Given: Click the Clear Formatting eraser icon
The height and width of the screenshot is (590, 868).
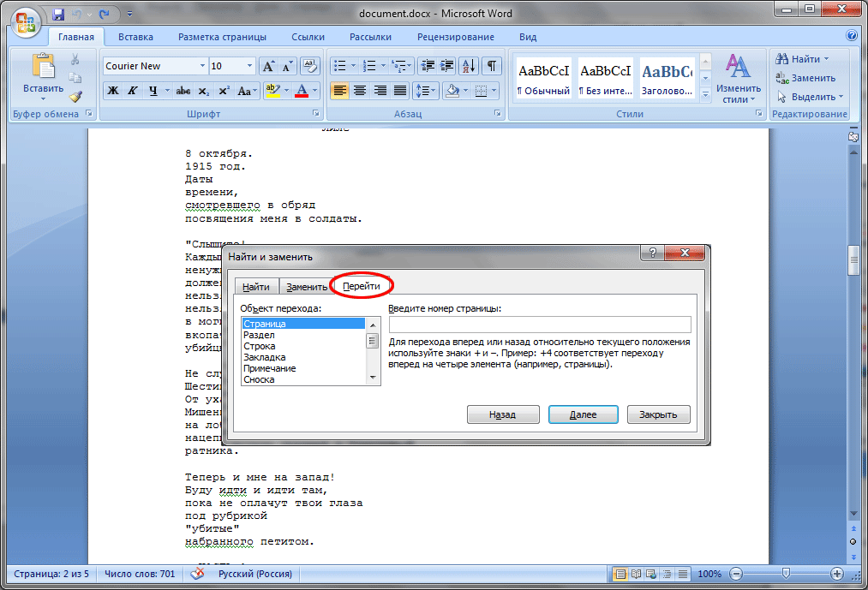Looking at the screenshot, I should click(x=309, y=66).
